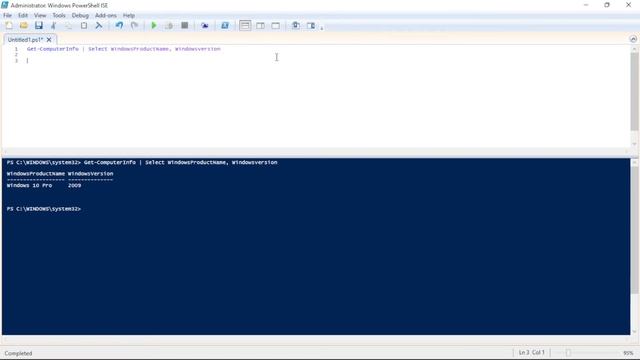This screenshot has width=640, height=360.
Task: Run Selection toolbar icon
Action: (169, 25)
